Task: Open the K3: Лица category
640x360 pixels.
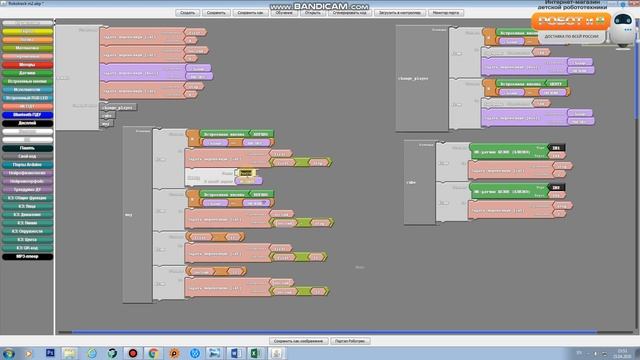Action: pos(27,207)
